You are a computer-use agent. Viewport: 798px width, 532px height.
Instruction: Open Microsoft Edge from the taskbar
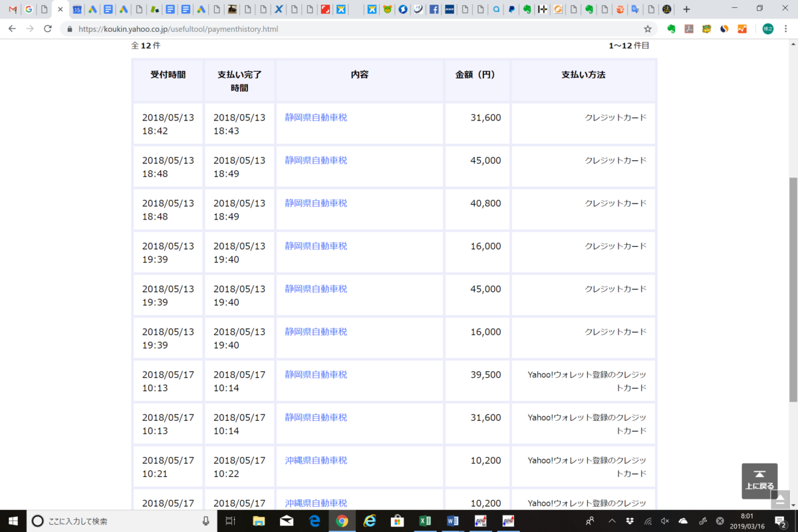pos(315,521)
